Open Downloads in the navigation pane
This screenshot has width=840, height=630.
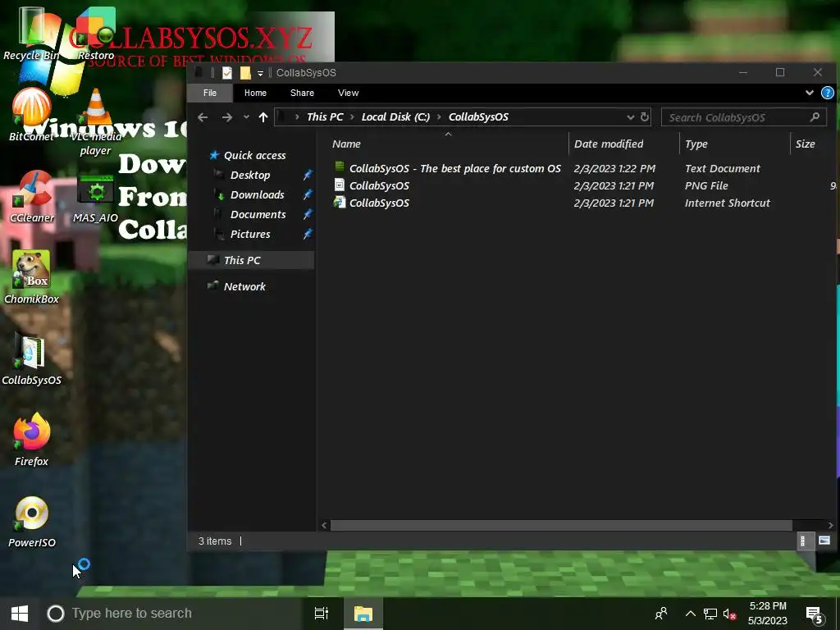pos(257,195)
